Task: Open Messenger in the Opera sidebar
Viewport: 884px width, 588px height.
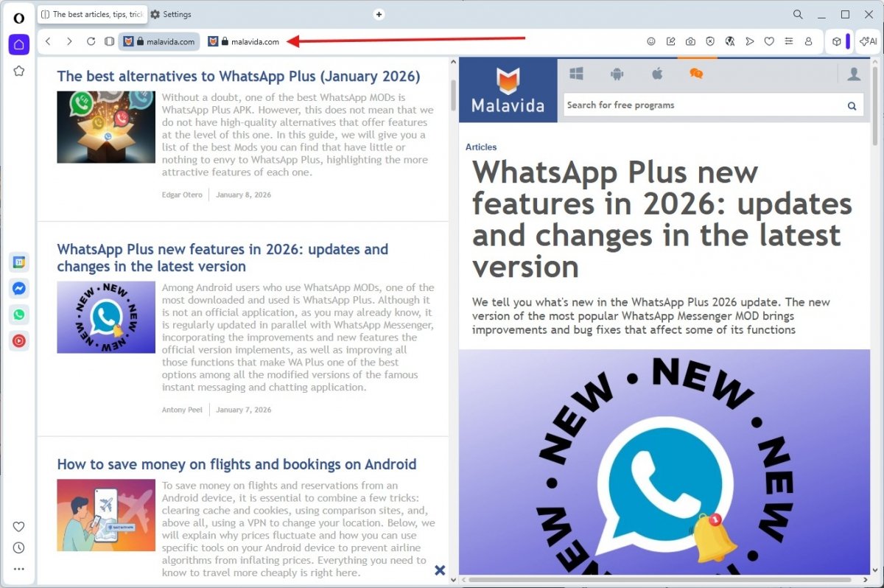Action: pyautogui.click(x=19, y=289)
